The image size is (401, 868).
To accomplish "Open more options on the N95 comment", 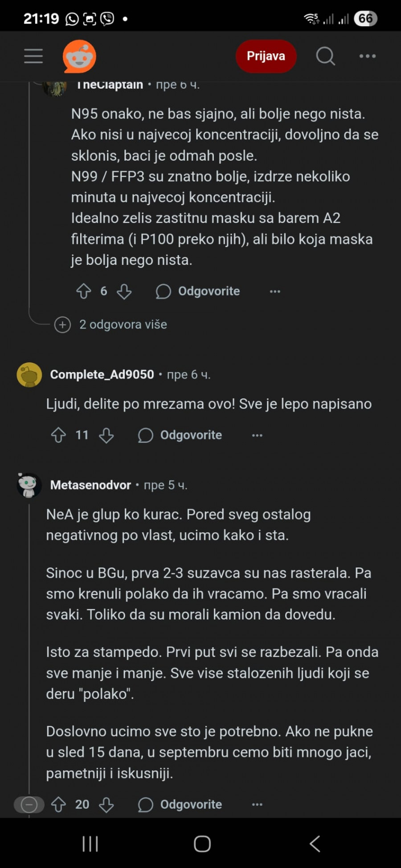I will tap(275, 292).
